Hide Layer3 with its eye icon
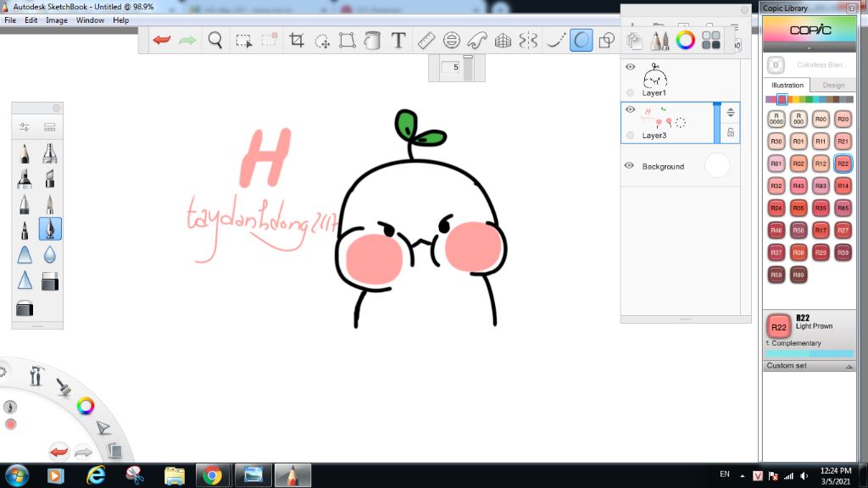 coord(630,109)
